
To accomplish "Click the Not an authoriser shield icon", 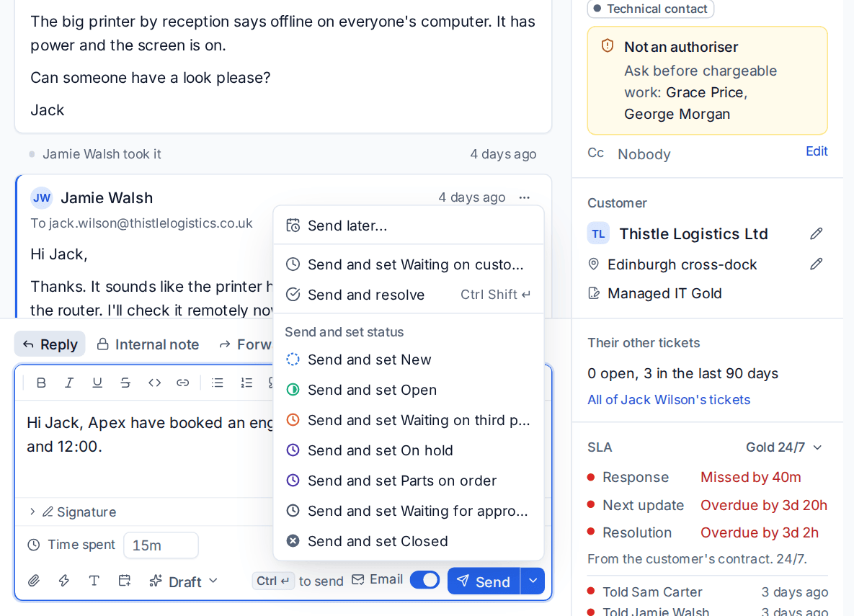I will (x=608, y=46).
